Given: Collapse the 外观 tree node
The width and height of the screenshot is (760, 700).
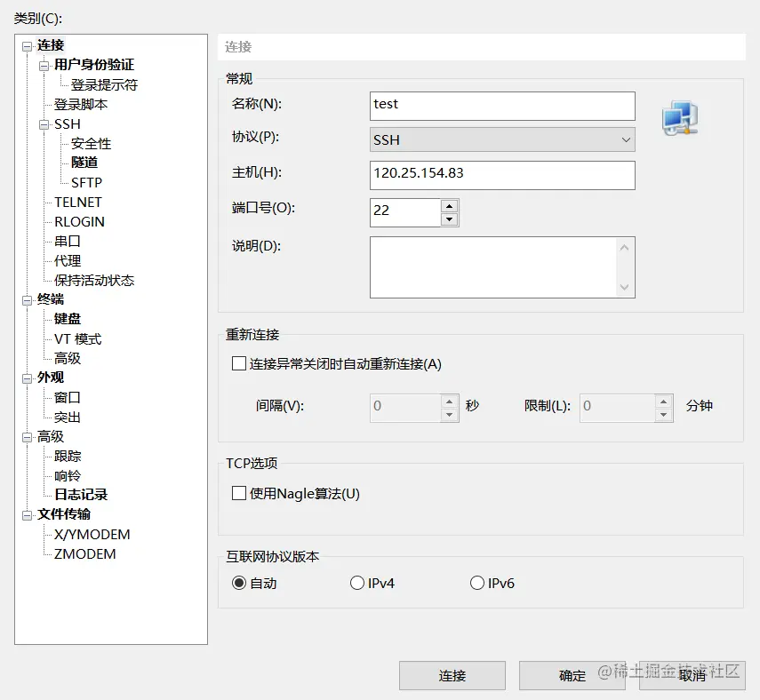Looking at the screenshot, I should [26, 377].
